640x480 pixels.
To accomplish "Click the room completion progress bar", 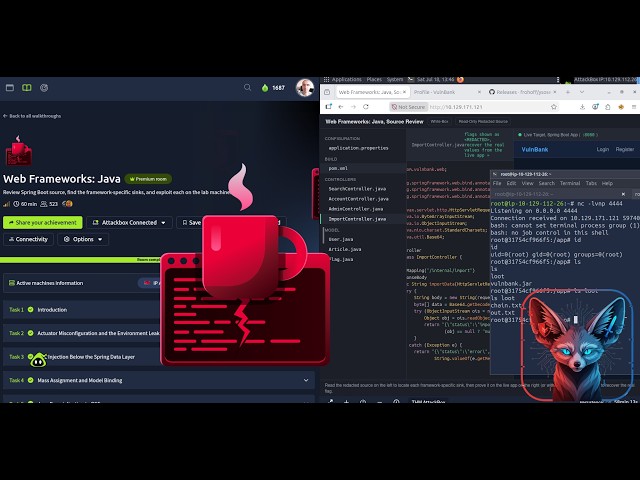I will [x=82, y=260].
